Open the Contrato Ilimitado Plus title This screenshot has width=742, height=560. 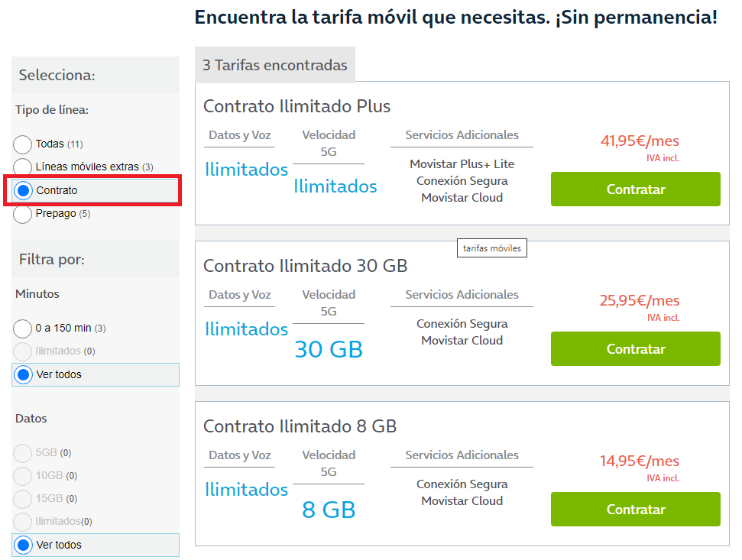[296, 106]
